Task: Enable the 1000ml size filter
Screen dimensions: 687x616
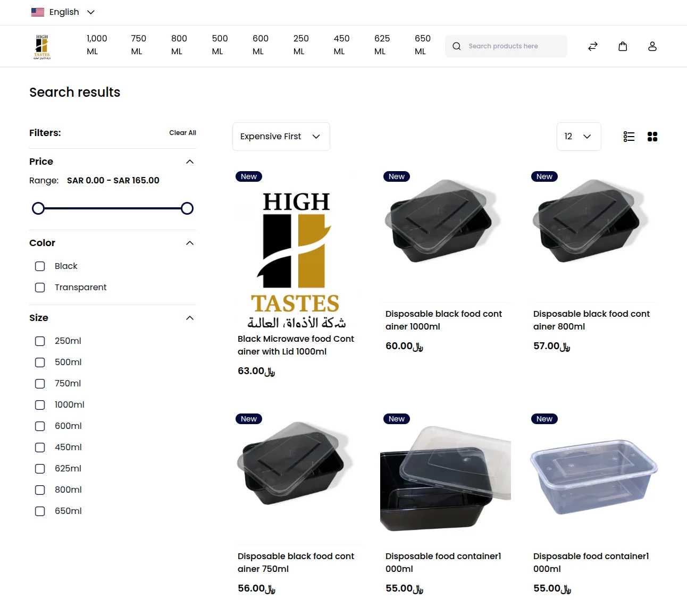Action: (40, 404)
